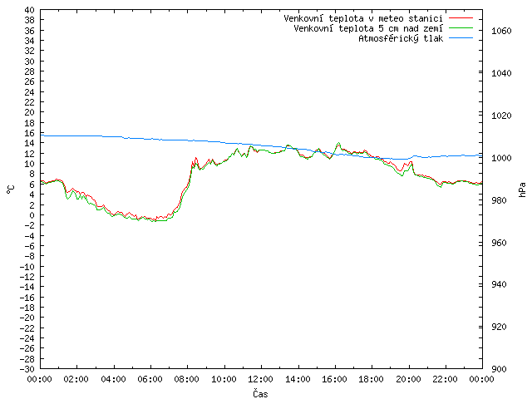This screenshot has width=532, height=399.
Task: Click the '1040' pressure axis label
Action: click(501, 73)
